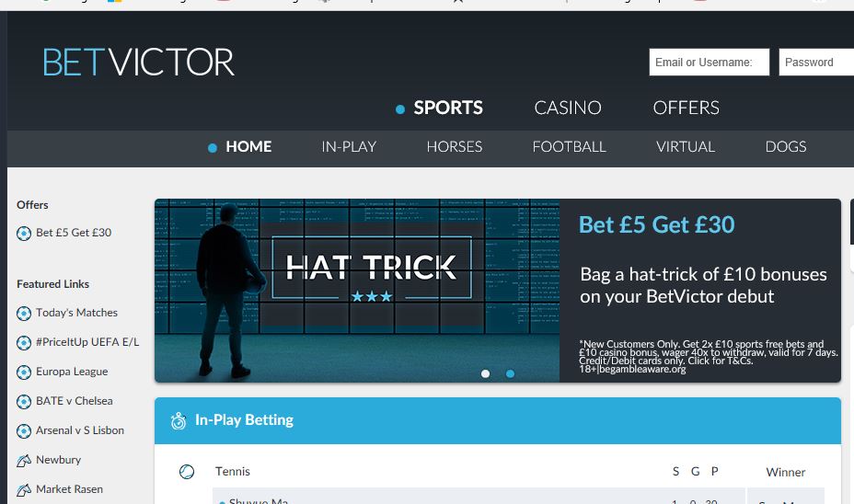
Task: Focus the Email or Username field
Action: point(710,62)
